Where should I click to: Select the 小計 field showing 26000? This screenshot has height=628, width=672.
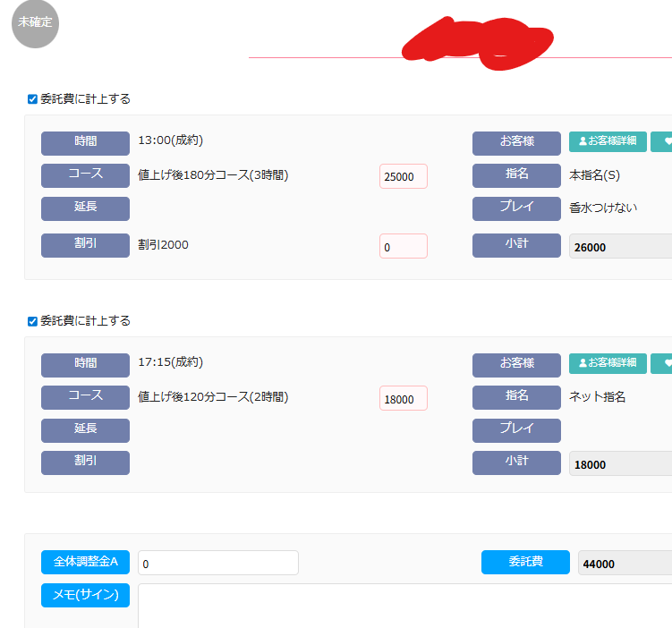pos(620,246)
